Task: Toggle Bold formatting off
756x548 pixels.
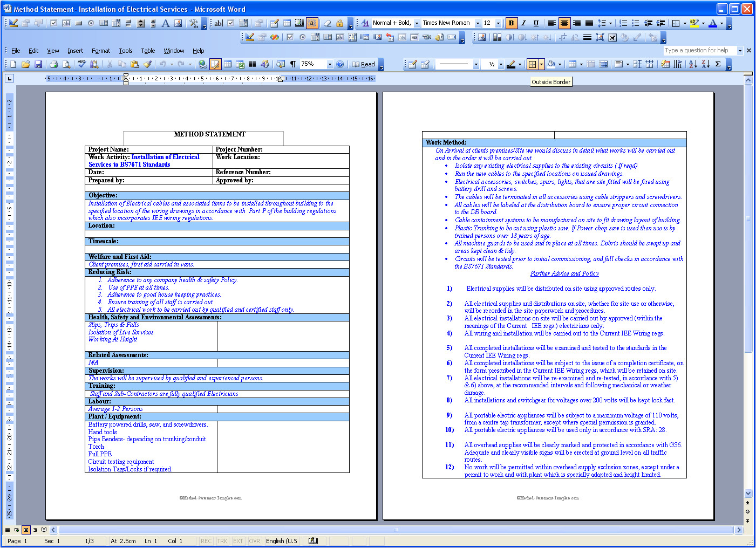Action: [x=510, y=23]
